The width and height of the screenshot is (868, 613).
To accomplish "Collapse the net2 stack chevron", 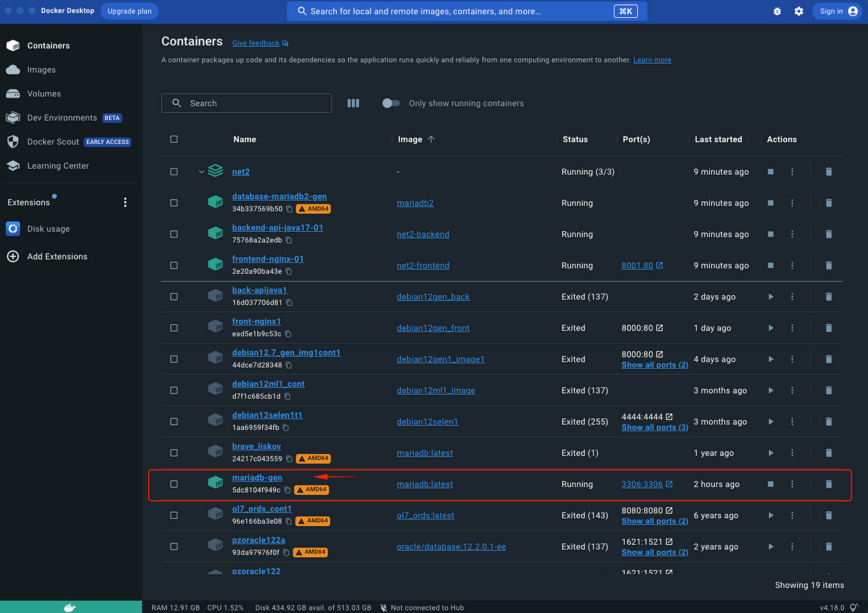I will pyautogui.click(x=201, y=172).
